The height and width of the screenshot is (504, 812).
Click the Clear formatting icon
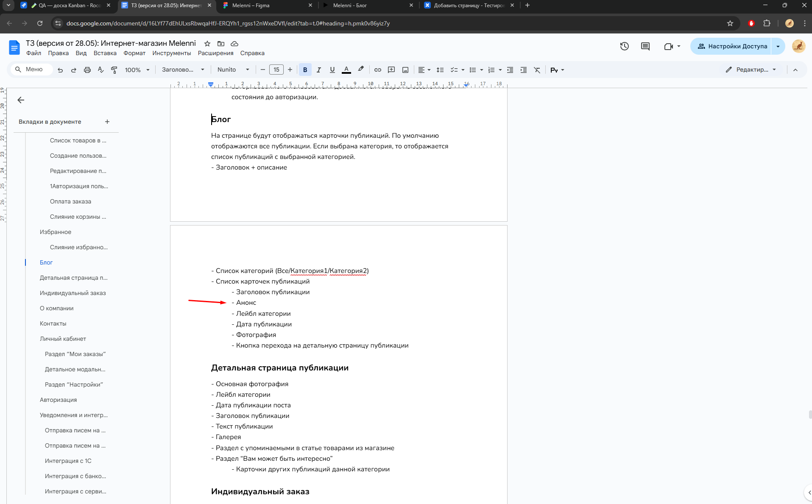(x=537, y=70)
